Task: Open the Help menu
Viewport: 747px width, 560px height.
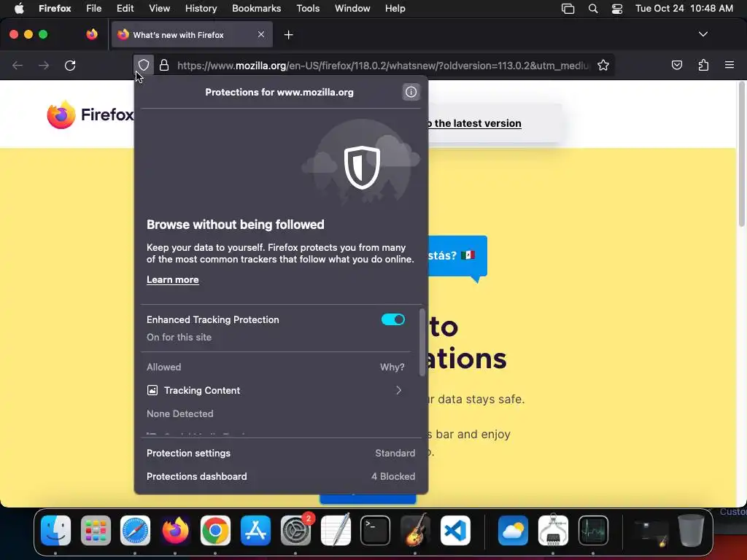Action: click(x=395, y=8)
